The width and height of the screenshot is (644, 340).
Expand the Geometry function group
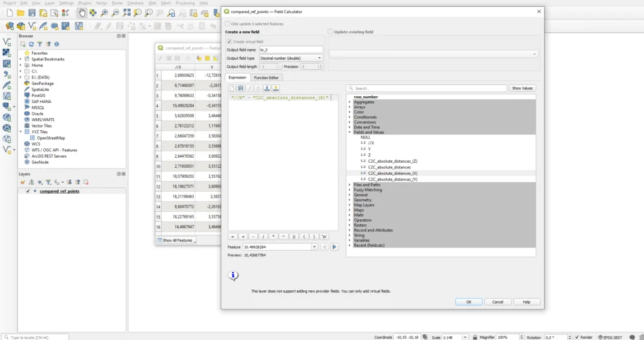(350, 200)
